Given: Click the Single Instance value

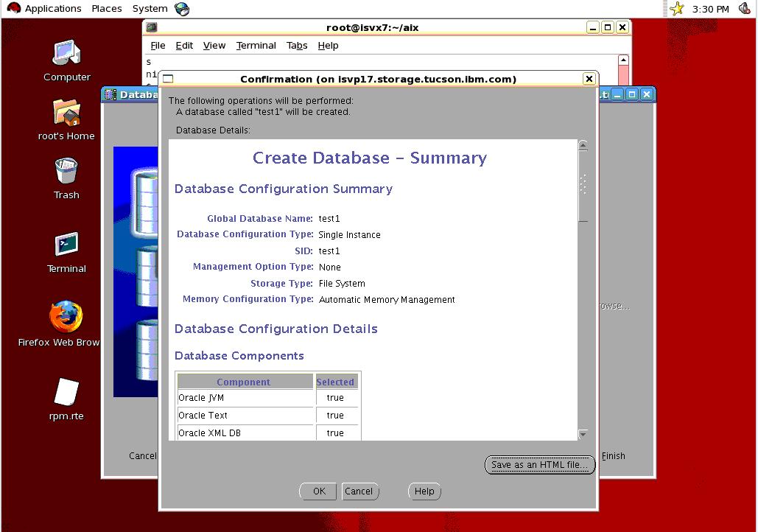Looking at the screenshot, I should point(349,234).
